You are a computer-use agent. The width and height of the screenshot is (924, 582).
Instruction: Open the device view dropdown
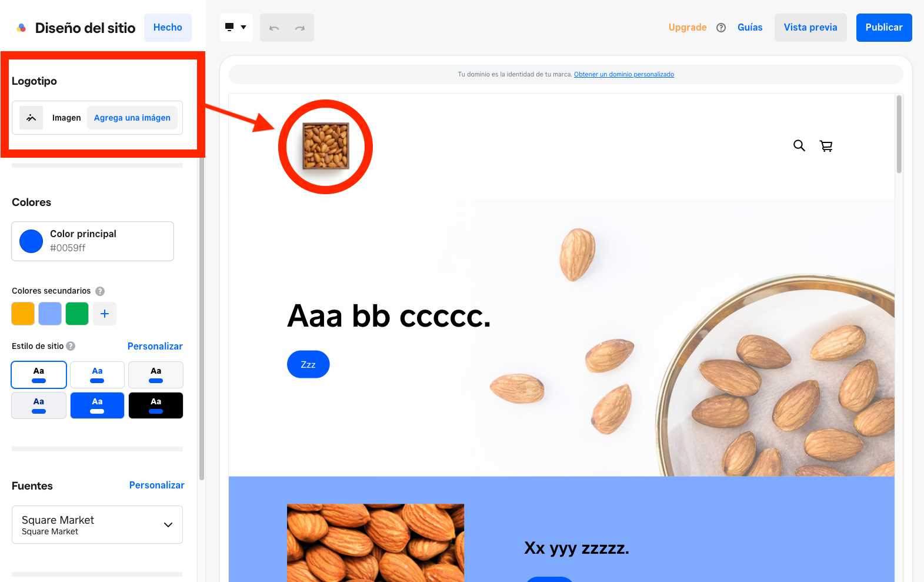point(236,28)
